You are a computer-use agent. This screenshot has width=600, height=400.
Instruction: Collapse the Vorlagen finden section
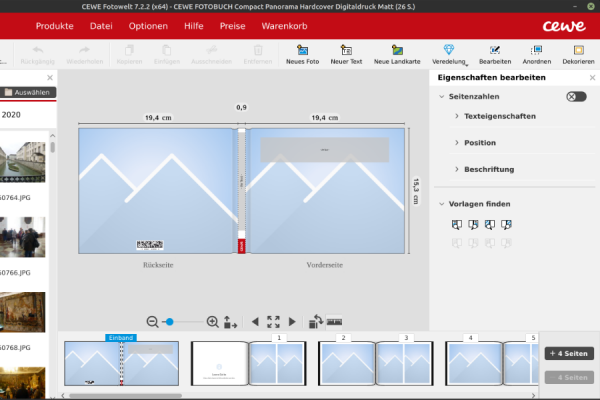tap(442, 204)
